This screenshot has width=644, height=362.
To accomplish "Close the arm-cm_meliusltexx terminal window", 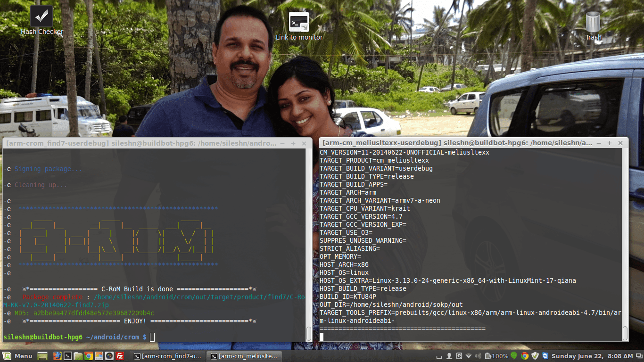I will pos(620,142).
